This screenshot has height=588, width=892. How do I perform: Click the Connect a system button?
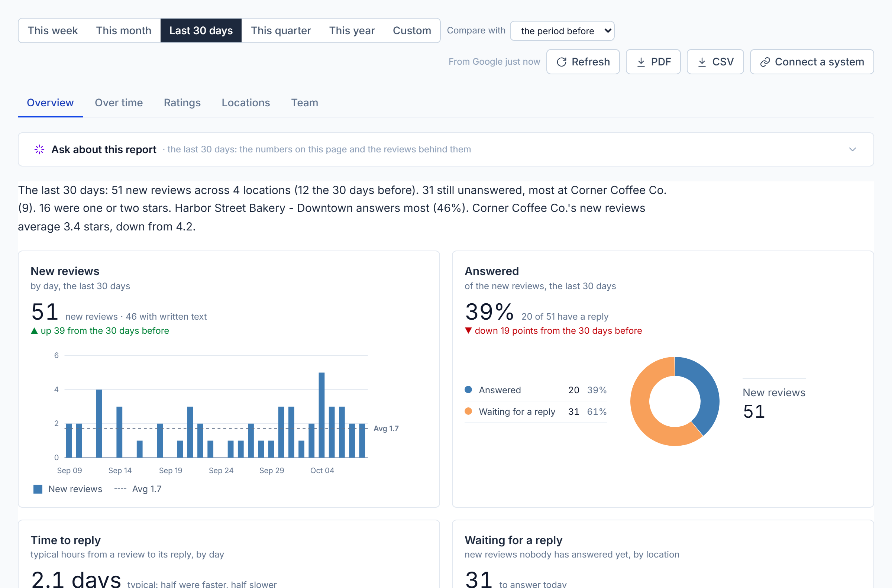pyautogui.click(x=812, y=62)
